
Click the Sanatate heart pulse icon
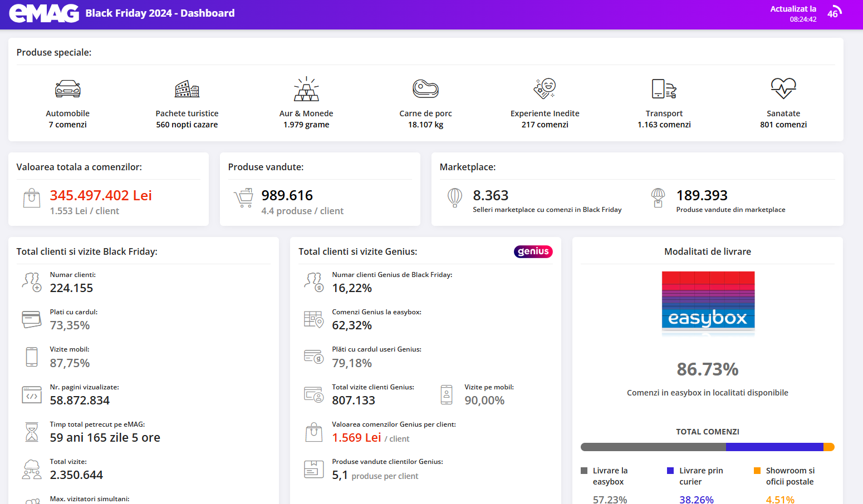(783, 88)
